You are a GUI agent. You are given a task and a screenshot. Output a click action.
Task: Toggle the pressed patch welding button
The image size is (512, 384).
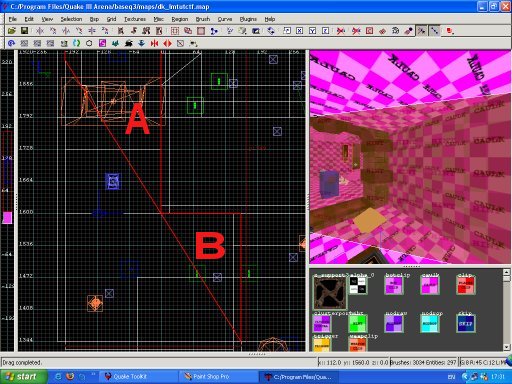[x=422, y=31]
